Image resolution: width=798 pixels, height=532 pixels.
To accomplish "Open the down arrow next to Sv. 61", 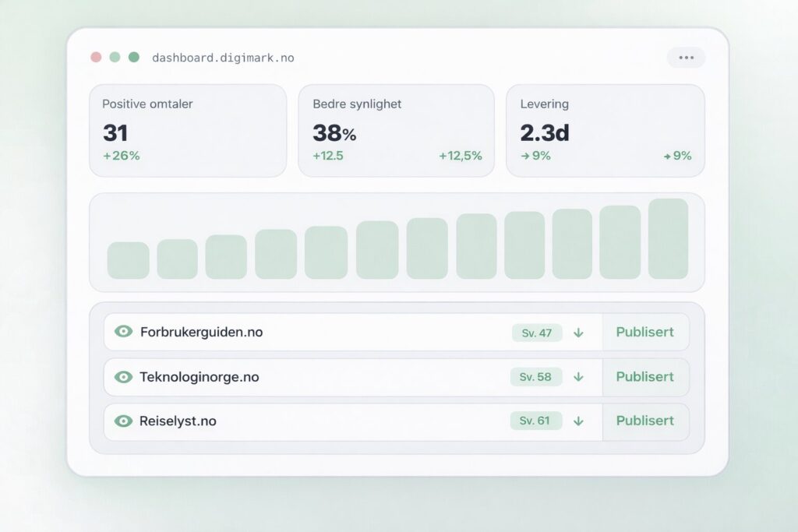I will click(x=578, y=421).
